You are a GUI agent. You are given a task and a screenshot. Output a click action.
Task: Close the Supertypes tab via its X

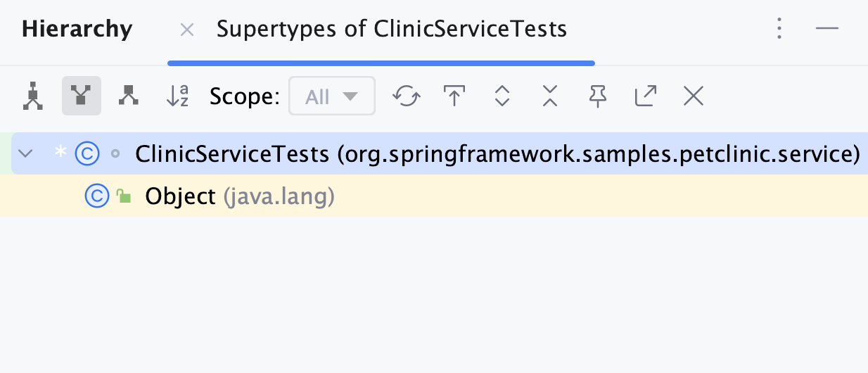pos(187,30)
